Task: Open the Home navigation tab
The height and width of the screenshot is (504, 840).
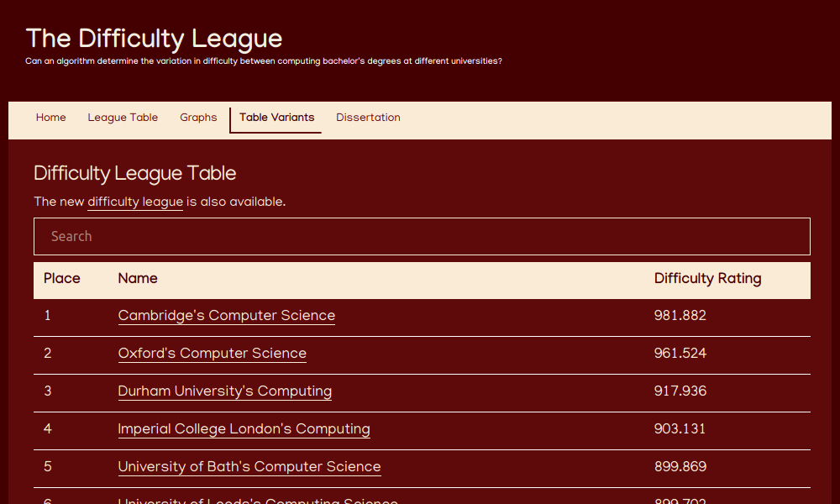Action: coord(50,118)
